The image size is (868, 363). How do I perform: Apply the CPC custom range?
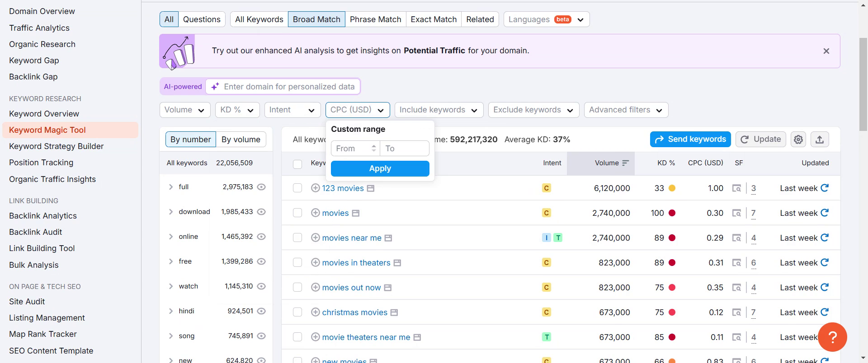click(x=380, y=168)
